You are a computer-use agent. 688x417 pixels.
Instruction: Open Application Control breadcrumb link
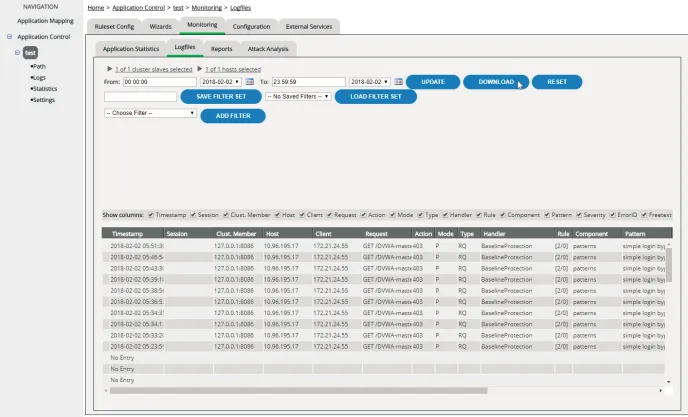[138, 8]
